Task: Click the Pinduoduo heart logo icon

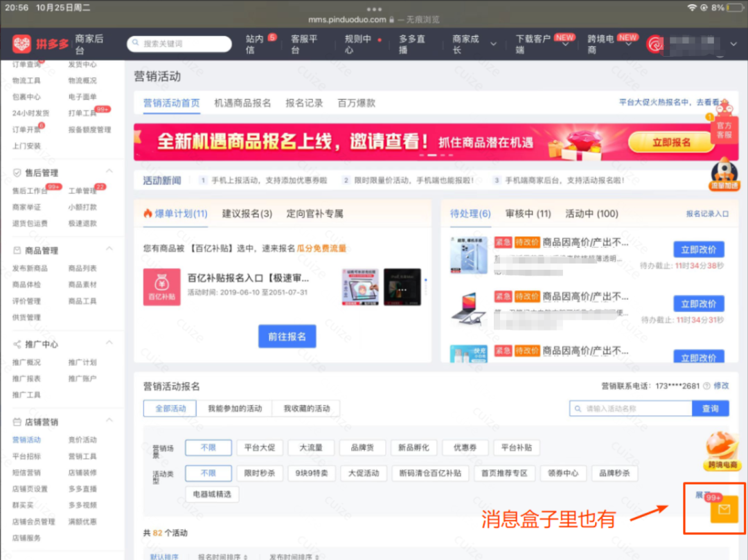Action: pyautogui.click(x=21, y=44)
